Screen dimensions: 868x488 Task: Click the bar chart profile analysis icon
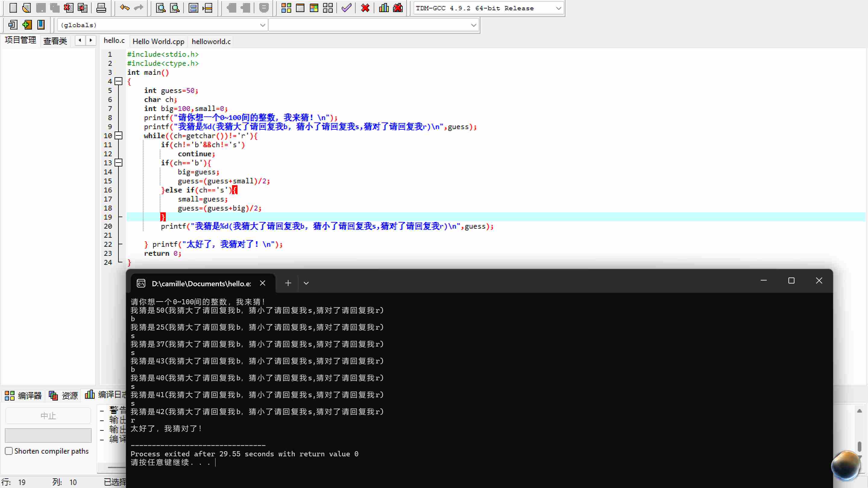point(384,8)
